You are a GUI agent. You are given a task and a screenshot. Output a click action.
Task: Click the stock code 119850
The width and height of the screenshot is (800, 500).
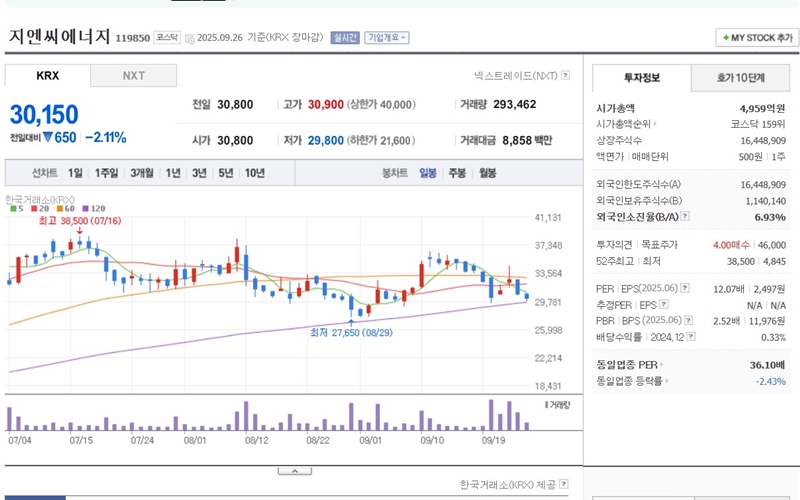pyautogui.click(x=133, y=38)
